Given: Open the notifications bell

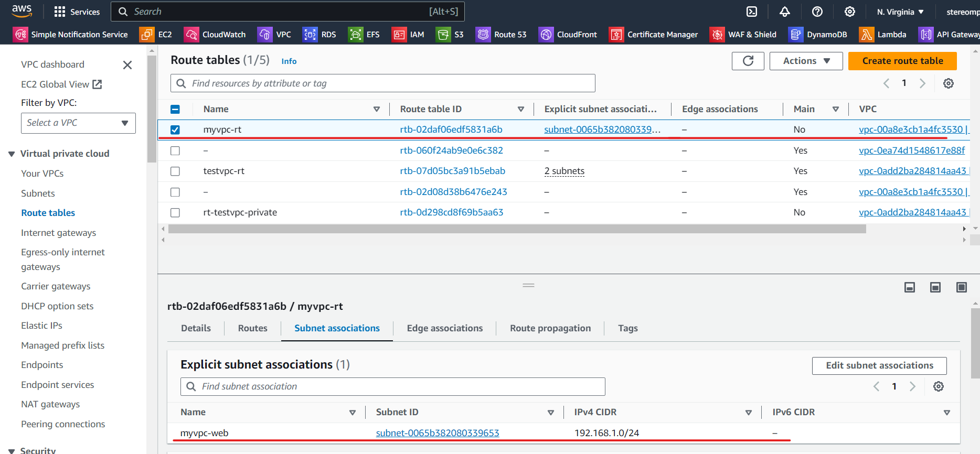Looking at the screenshot, I should pyautogui.click(x=785, y=12).
